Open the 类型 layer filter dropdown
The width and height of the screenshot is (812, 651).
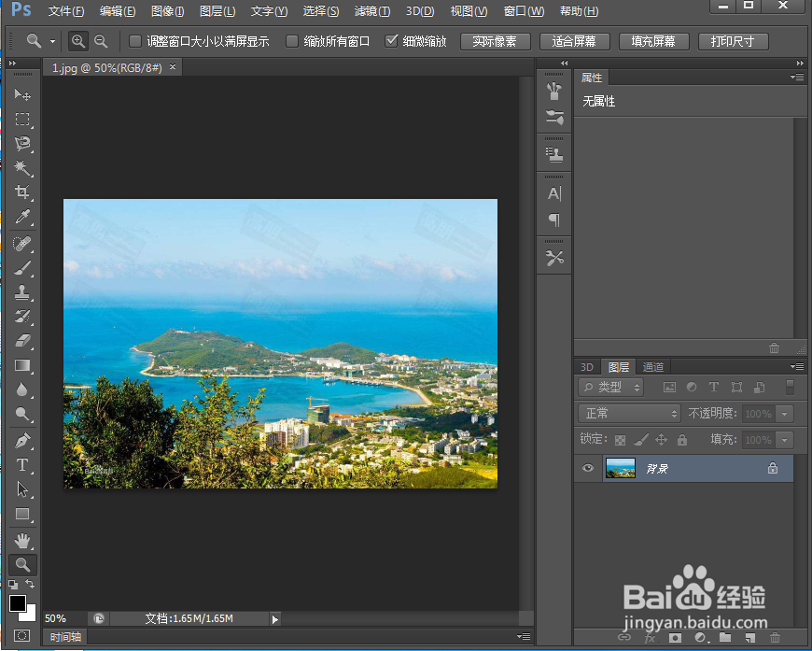pos(611,388)
